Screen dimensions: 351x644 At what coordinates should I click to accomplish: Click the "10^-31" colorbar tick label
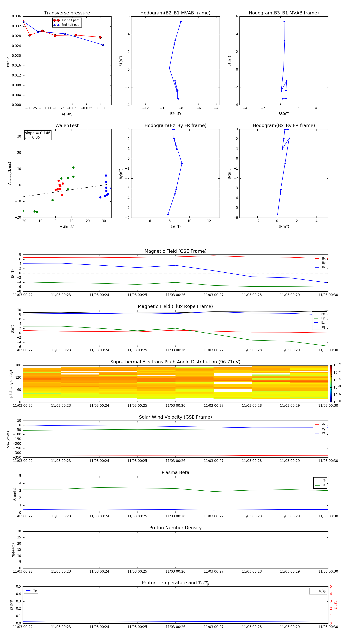coord(337,402)
